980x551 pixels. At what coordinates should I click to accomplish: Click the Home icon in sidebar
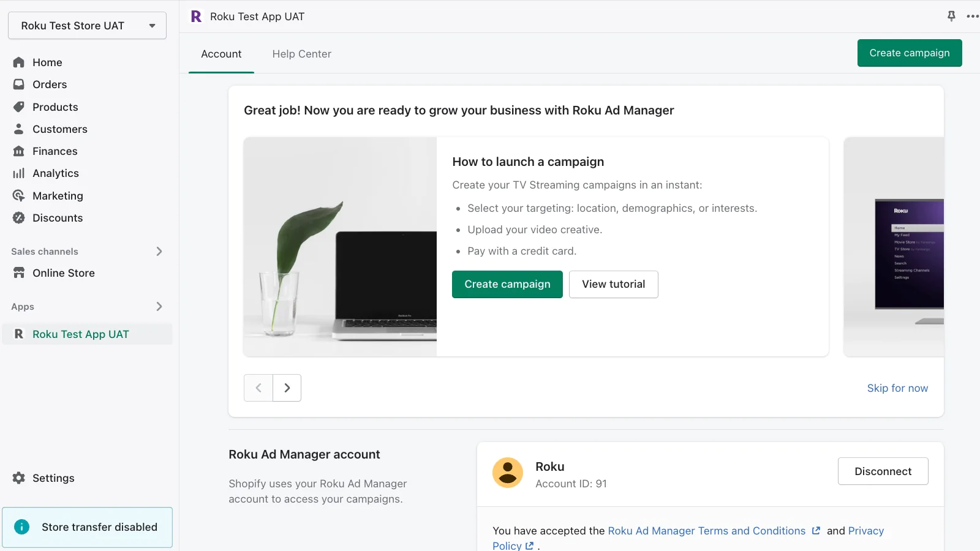tap(19, 62)
